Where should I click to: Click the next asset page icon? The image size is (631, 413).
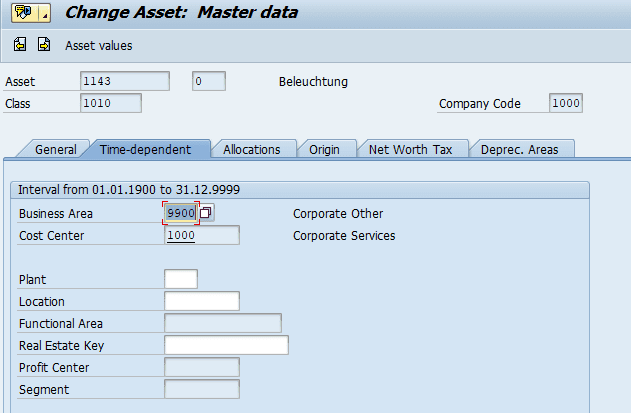tap(43, 45)
